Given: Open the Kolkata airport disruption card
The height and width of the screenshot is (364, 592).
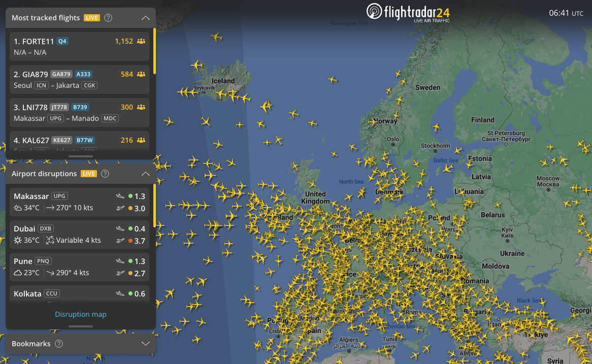Looking at the screenshot, I should 79,294.
